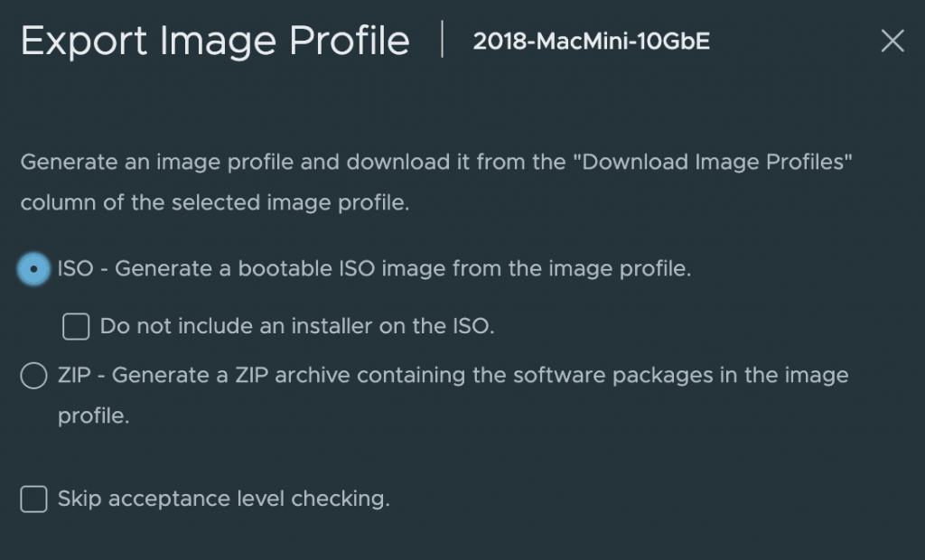This screenshot has width=925, height=560.
Task: Select the ISO bootable image radio button
Action: (33, 269)
